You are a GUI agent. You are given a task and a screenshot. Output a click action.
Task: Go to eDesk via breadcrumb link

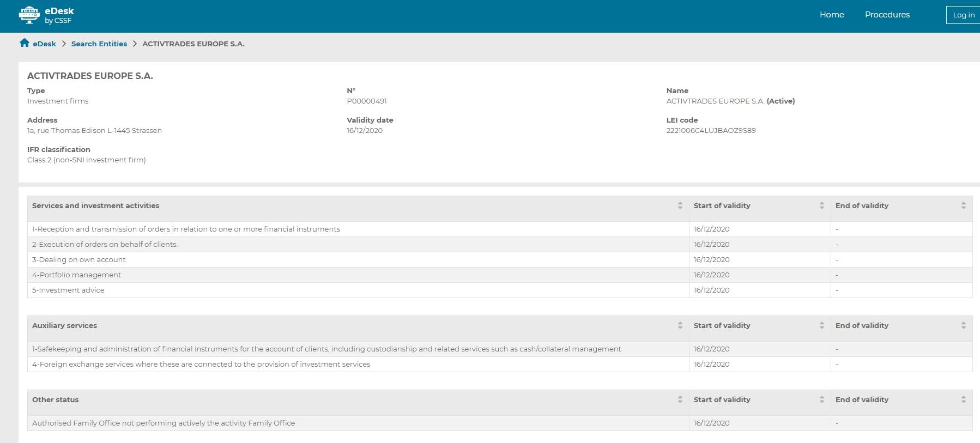(44, 44)
